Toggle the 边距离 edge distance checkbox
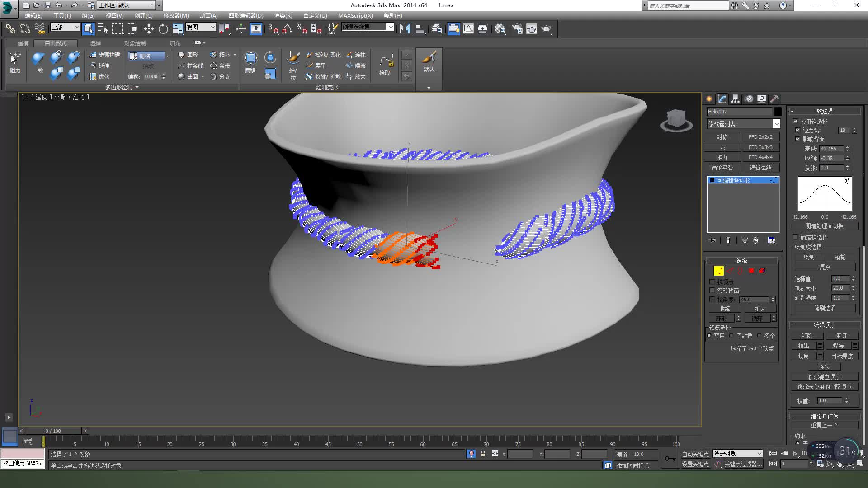 click(x=798, y=130)
